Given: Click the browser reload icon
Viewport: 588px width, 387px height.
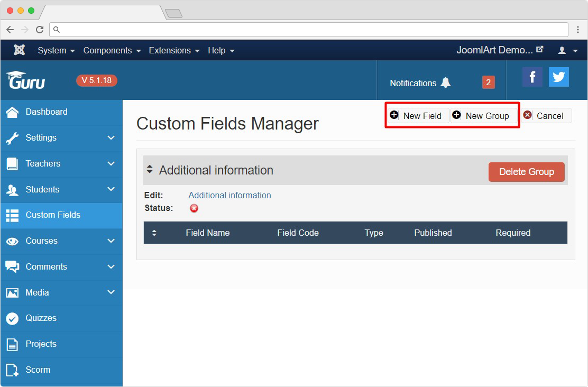Looking at the screenshot, I should [x=40, y=30].
